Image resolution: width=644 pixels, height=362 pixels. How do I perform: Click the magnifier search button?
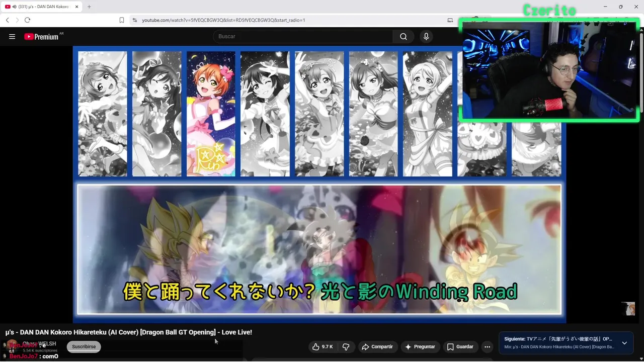(404, 36)
